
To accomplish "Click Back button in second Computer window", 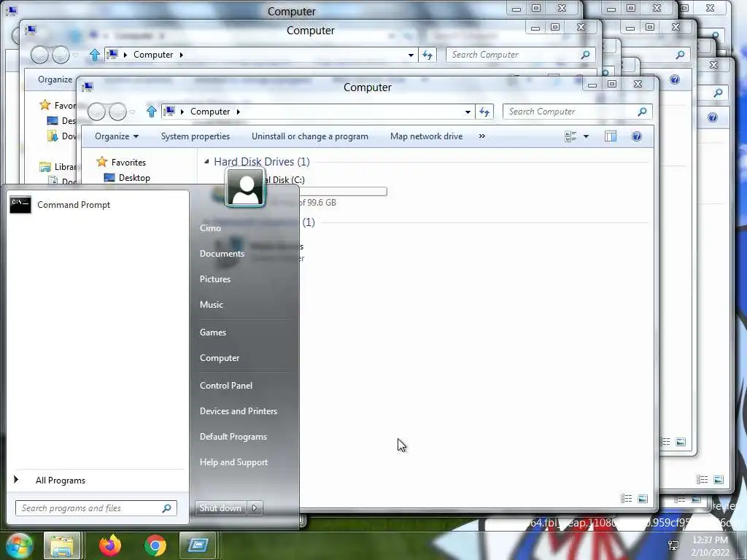I will [39, 55].
